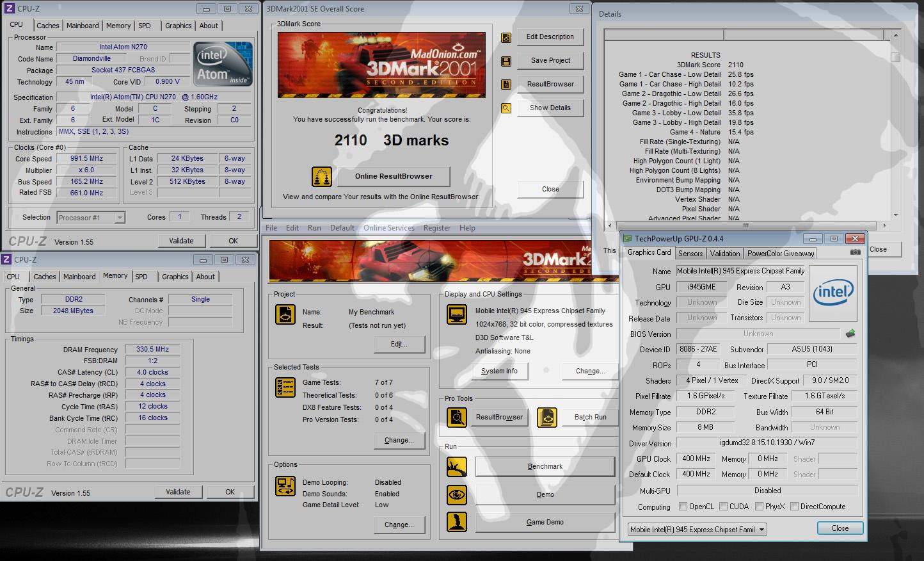Screen dimensions: 924x561
Task: Click the Display and CPU Settings monitor icon
Action: point(457,315)
